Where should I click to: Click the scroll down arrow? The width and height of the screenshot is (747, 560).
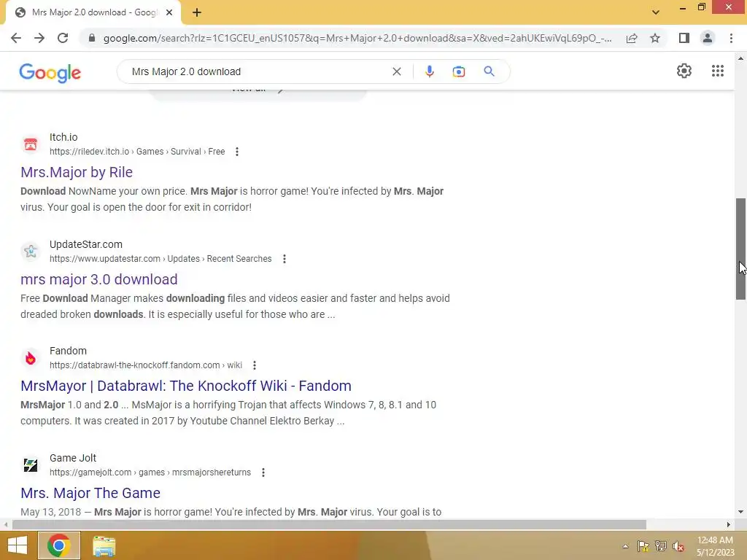point(740,512)
